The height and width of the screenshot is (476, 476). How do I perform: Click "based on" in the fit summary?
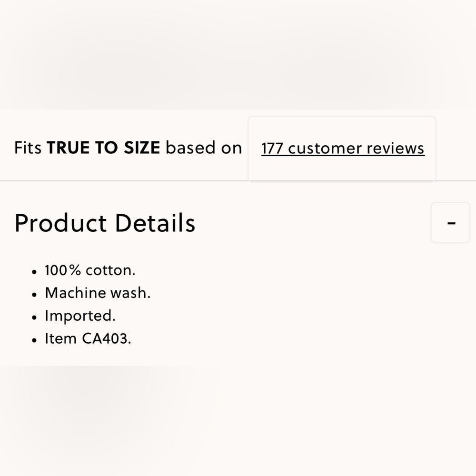(x=204, y=148)
